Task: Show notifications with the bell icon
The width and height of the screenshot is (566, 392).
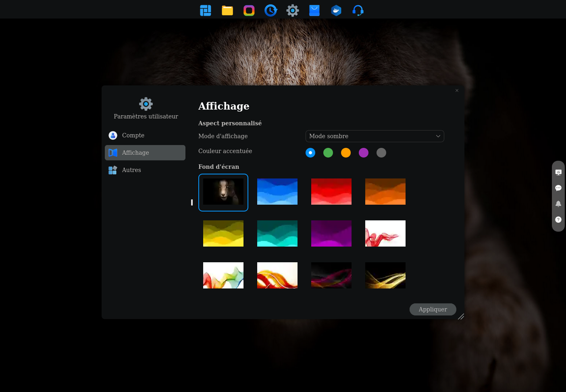Action: tap(558, 204)
